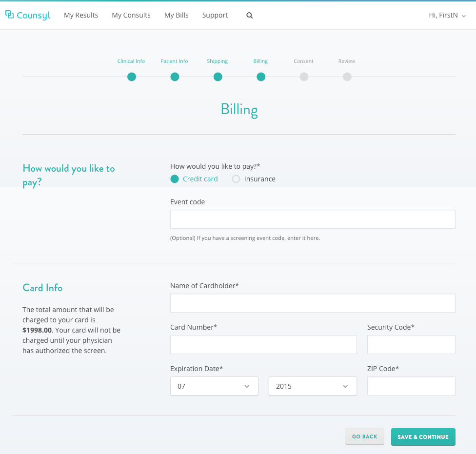Click the Counsyl logo icon
476x454 pixels.
tap(10, 15)
